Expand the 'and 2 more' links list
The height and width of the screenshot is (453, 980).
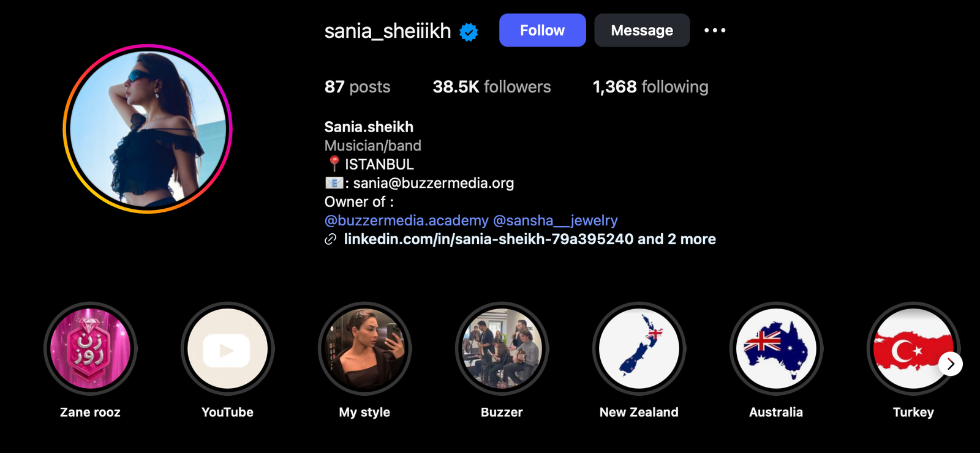(x=677, y=239)
